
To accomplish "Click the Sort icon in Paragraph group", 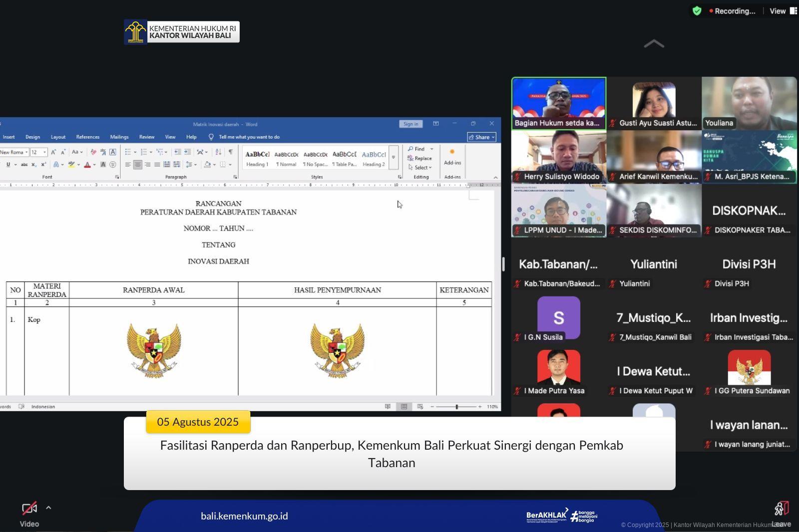I will pos(218,152).
